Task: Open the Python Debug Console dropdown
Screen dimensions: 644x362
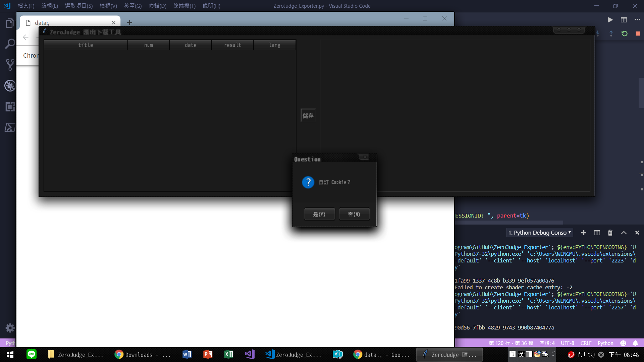Action: point(539,233)
